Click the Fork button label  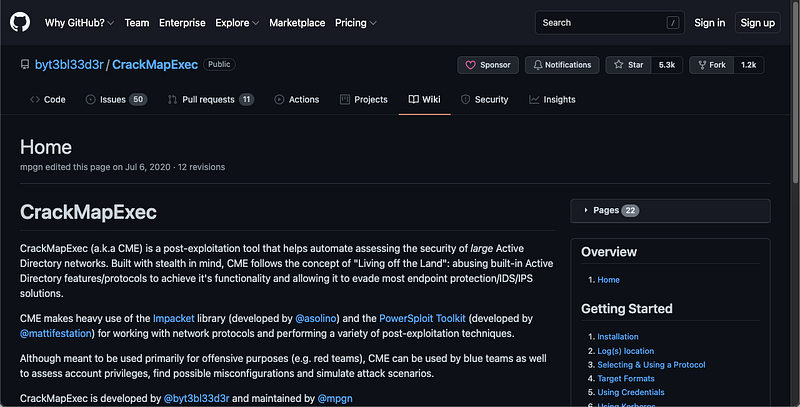(711, 65)
